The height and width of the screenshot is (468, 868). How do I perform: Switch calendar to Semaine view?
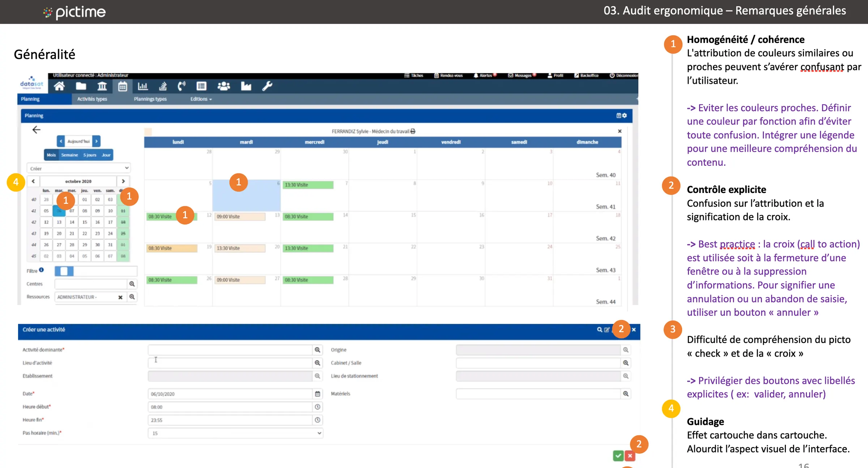[69, 155]
